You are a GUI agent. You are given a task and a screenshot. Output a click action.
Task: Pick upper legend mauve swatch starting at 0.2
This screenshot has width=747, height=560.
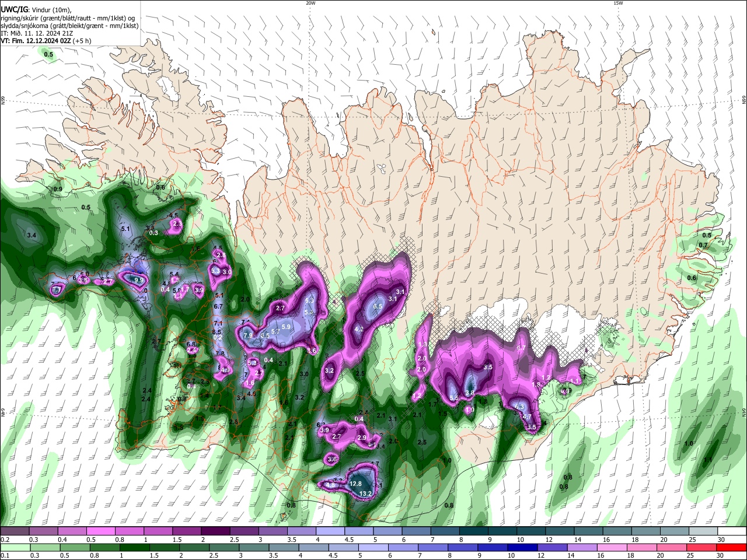(14, 531)
